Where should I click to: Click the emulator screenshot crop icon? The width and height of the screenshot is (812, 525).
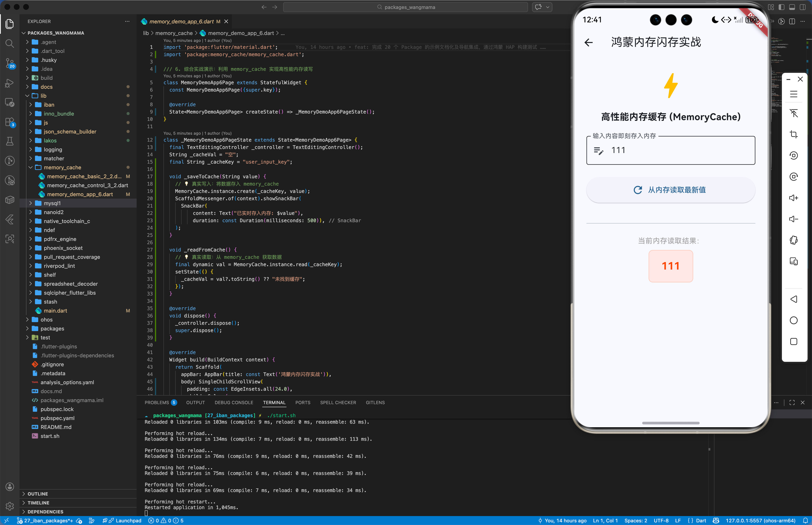tap(793, 134)
